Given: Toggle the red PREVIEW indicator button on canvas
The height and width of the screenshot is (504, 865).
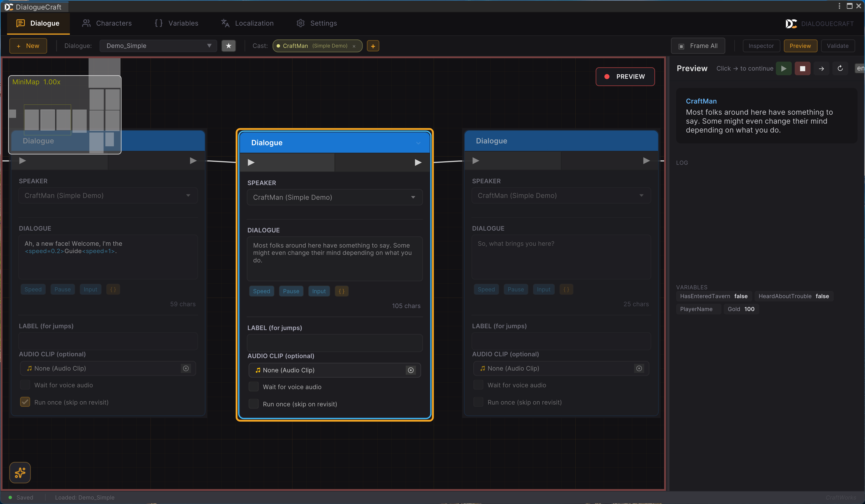Looking at the screenshot, I should click(x=625, y=77).
